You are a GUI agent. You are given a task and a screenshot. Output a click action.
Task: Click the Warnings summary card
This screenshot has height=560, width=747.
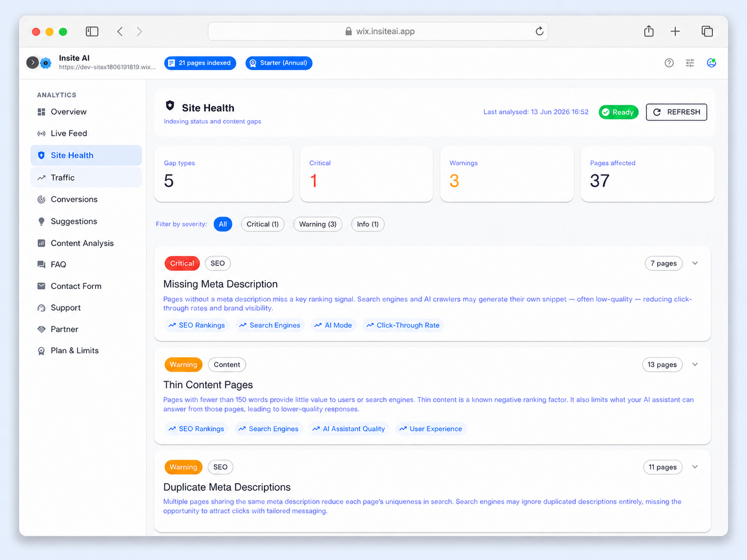[x=507, y=174]
